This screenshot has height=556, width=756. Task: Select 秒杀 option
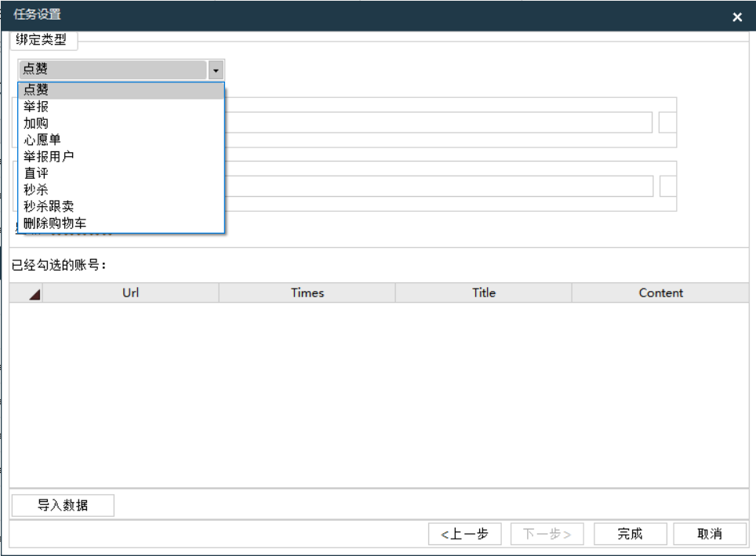[122, 190]
